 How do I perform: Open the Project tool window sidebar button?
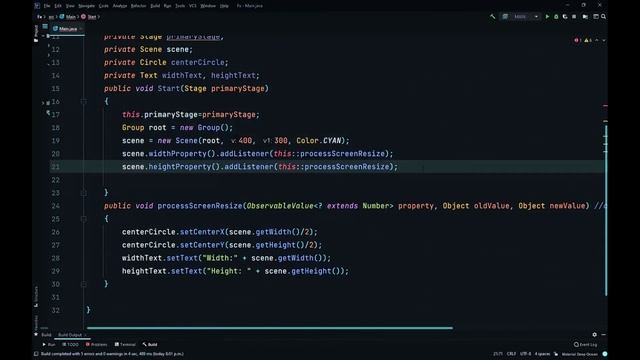[x=36, y=33]
